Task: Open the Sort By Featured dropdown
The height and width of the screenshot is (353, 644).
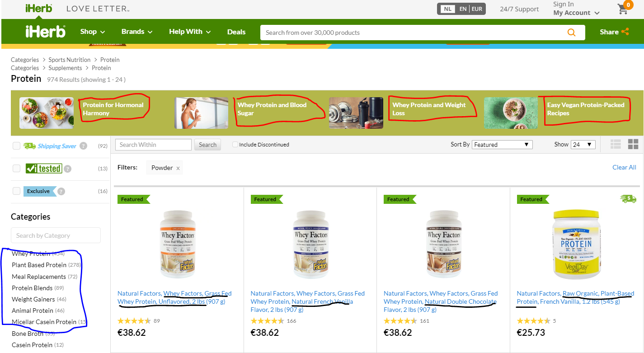Action: tap(502, 145)
